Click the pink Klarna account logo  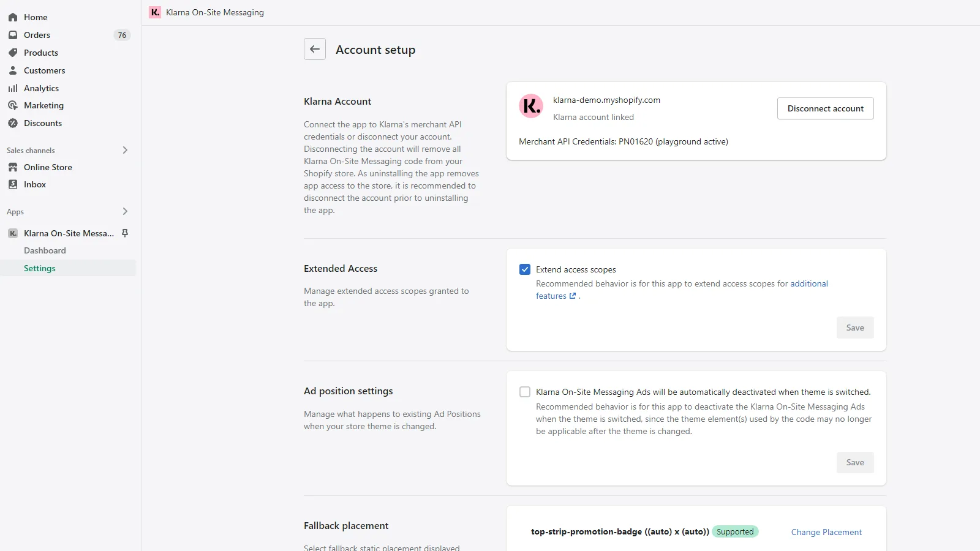coord(531,106)
